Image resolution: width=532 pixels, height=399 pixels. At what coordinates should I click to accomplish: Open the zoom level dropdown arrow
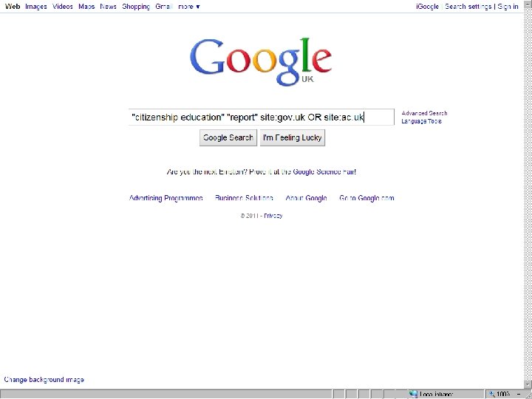[519, 395]
